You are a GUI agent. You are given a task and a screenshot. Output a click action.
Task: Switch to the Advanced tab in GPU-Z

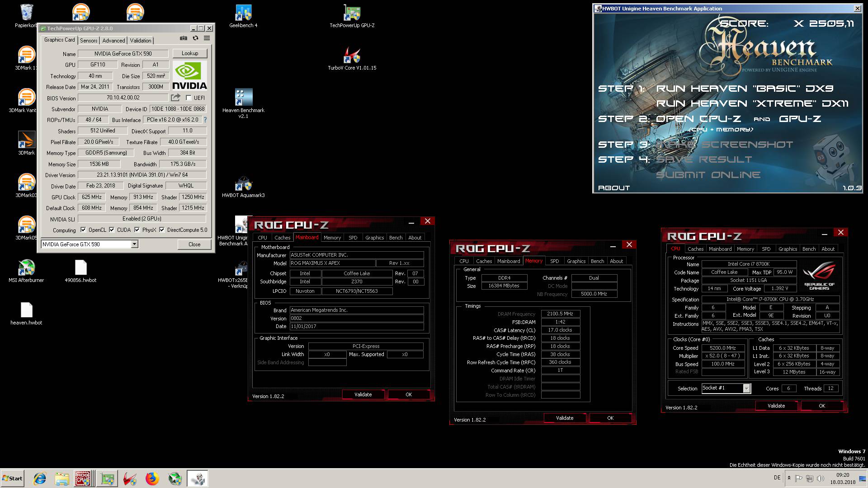113,40
